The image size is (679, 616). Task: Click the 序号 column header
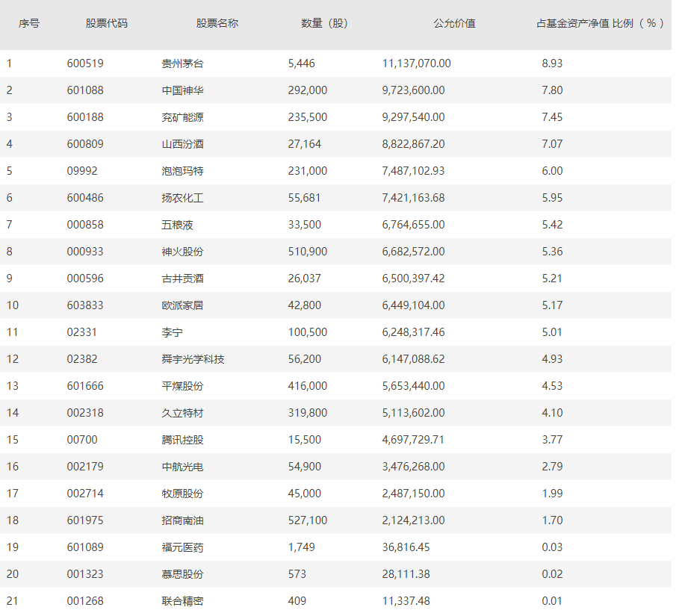click(x=29, y=23)
